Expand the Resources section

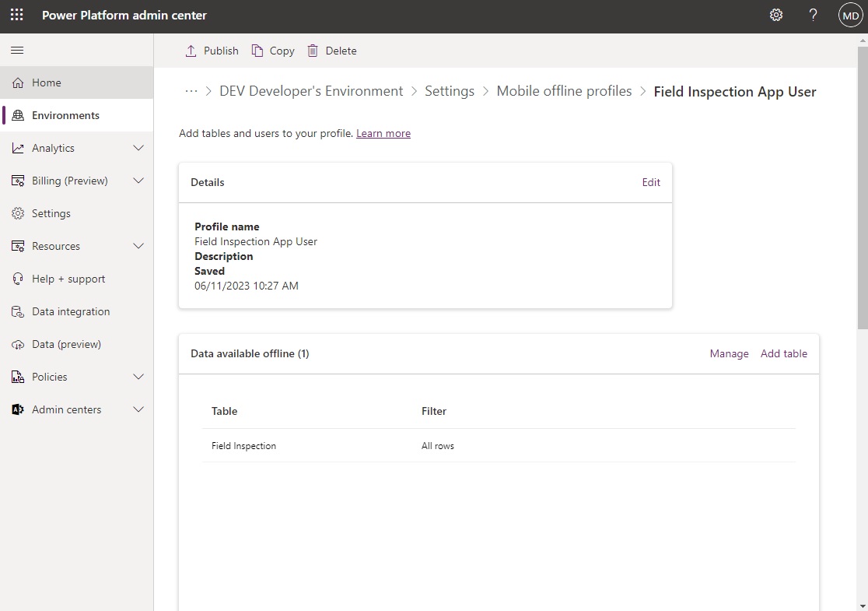pyautogui.click(x=57, y=246)
